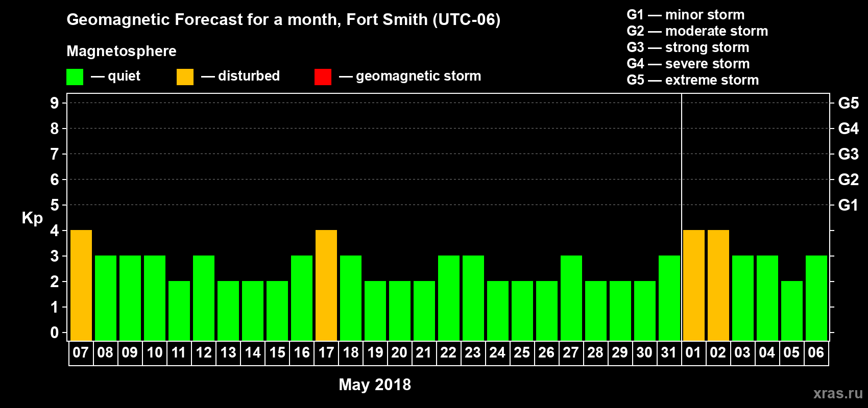Click the date label 19
This screenshot has width=868, height=408.
pyautogui.click(x=375, y=353)
